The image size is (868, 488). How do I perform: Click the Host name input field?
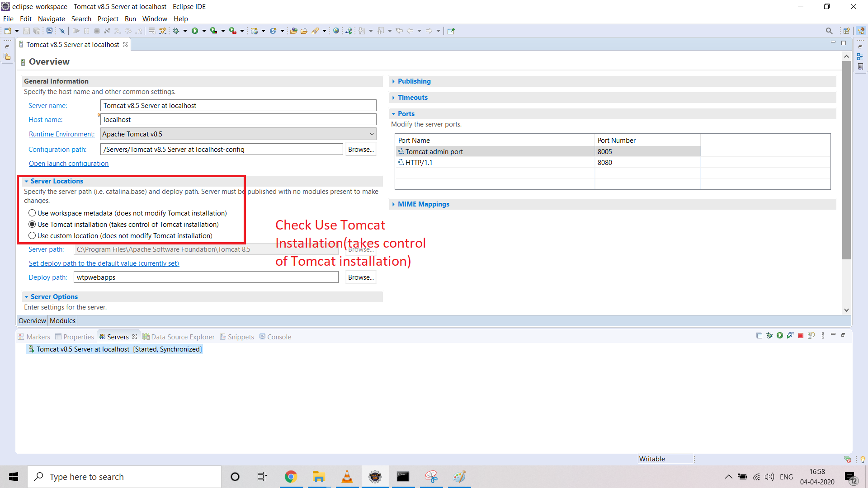coord(238,119)
